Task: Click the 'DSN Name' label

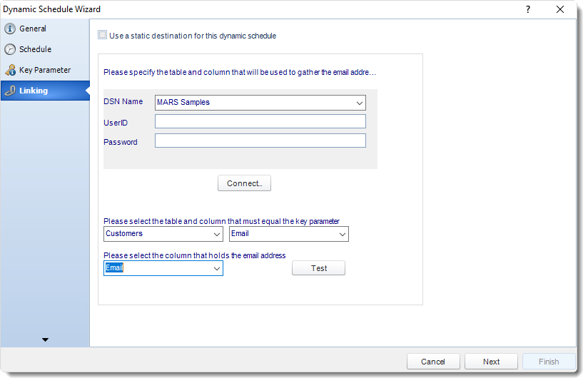Action: coord(123,101)
